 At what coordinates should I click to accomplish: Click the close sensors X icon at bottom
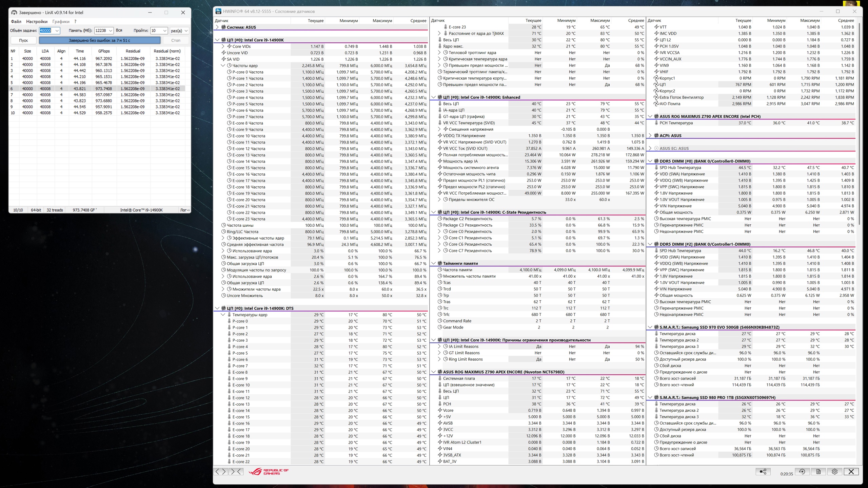851,472
